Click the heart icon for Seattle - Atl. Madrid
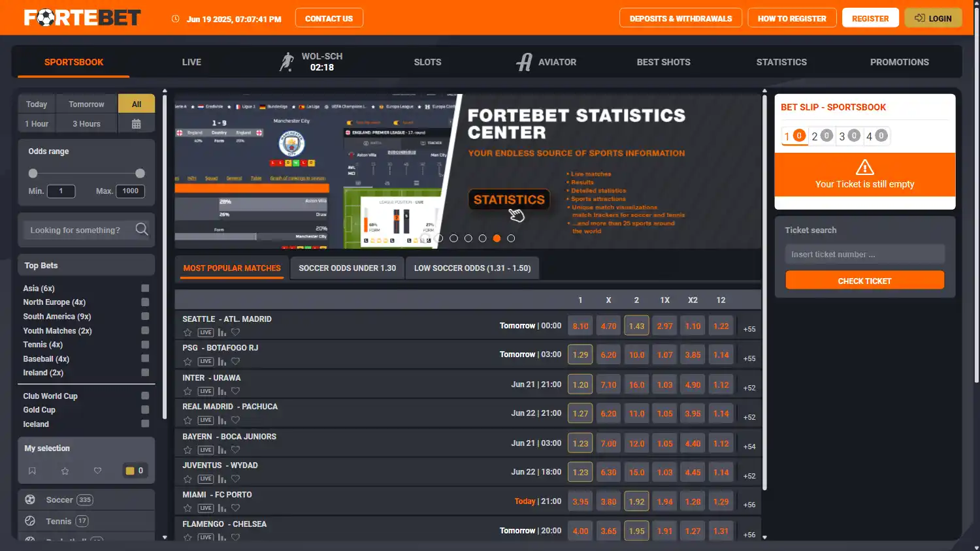 coord(236,332)
